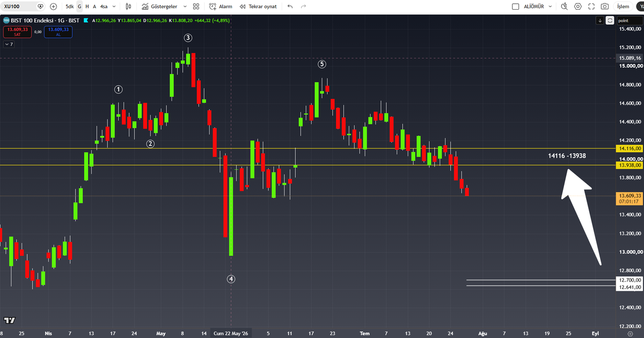Click the cyan flag icon after BIST
This screenshot has width=644, height=338.
[x=86, y=20]
